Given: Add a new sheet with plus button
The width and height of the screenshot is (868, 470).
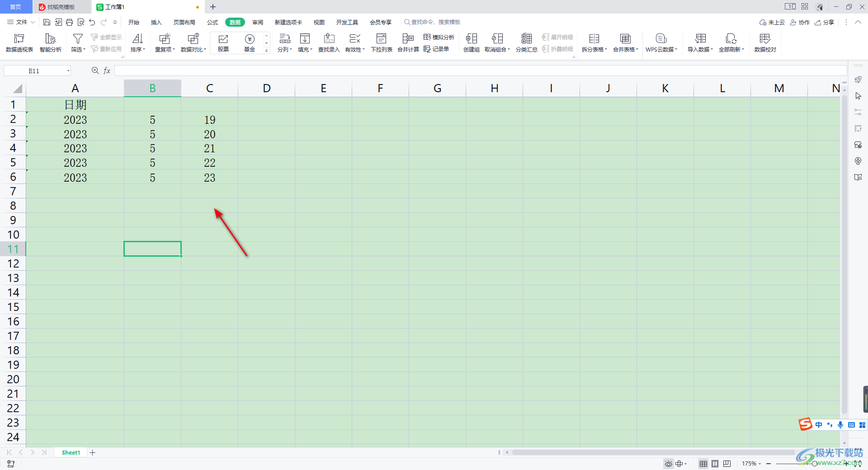Looking at the screenshot, I should [93, 452].
